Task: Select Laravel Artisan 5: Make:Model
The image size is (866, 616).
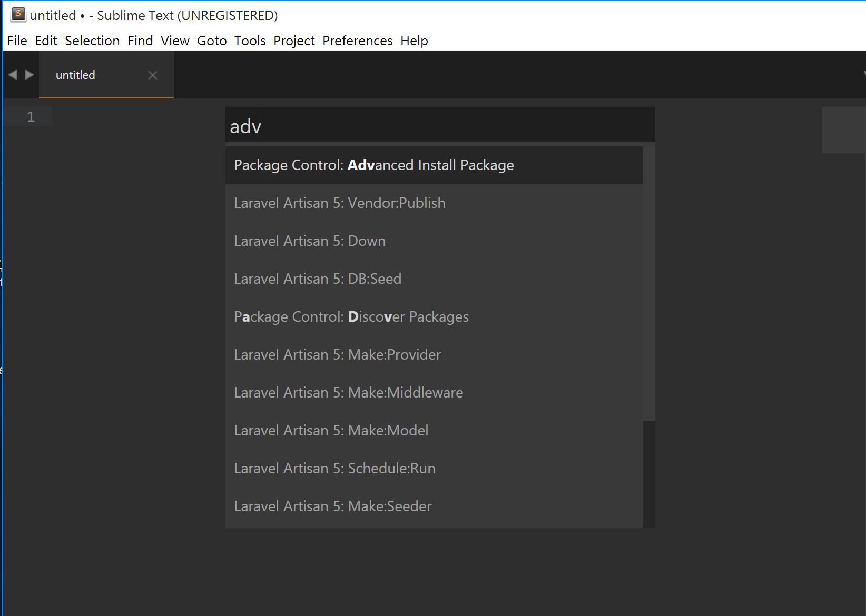Action: click(434, 431)
